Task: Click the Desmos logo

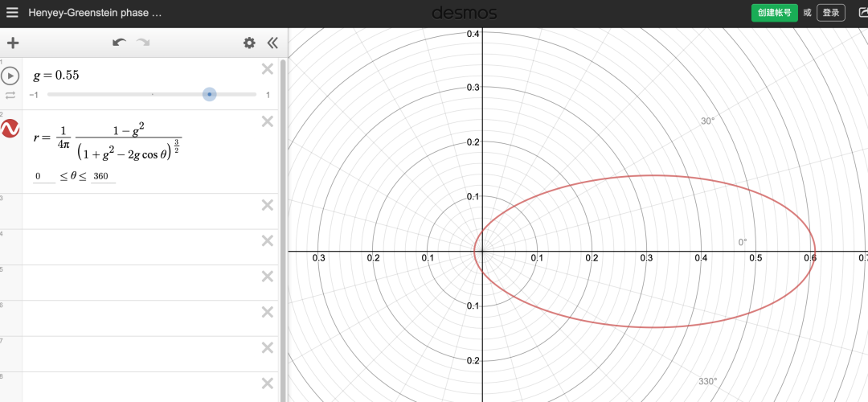Action: pos(465,13)
